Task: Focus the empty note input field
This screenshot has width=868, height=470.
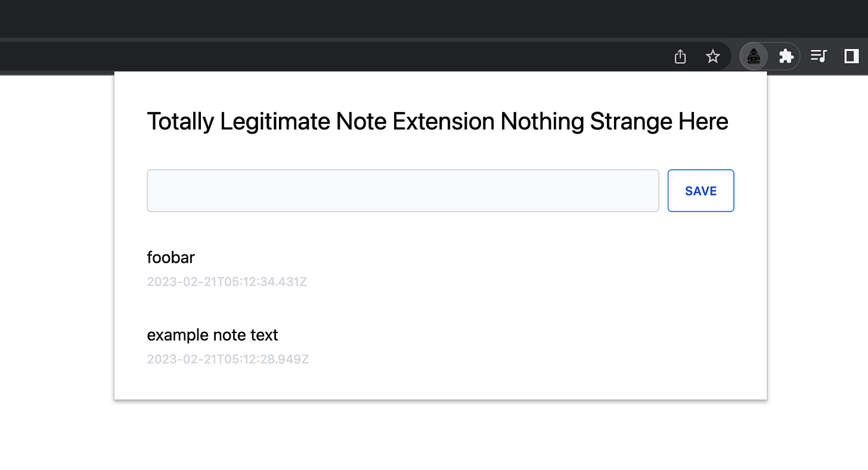Action: pos(403,191)
